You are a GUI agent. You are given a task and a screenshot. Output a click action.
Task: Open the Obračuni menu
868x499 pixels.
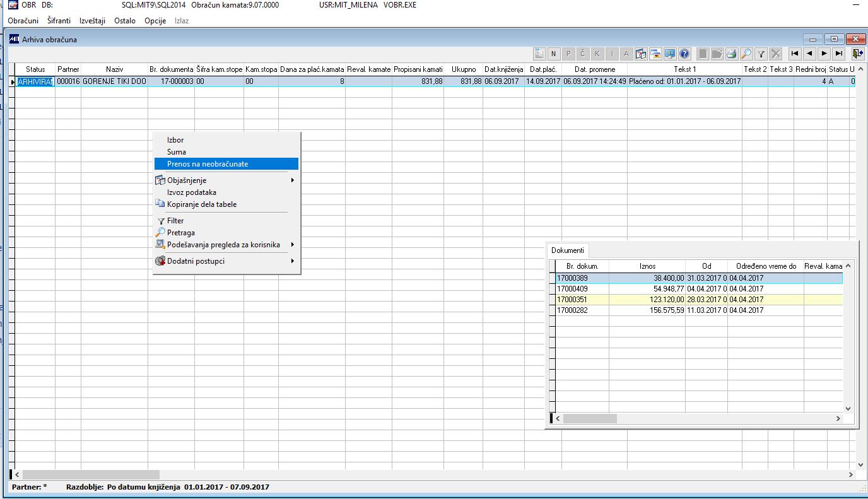(x=23, y=21)
